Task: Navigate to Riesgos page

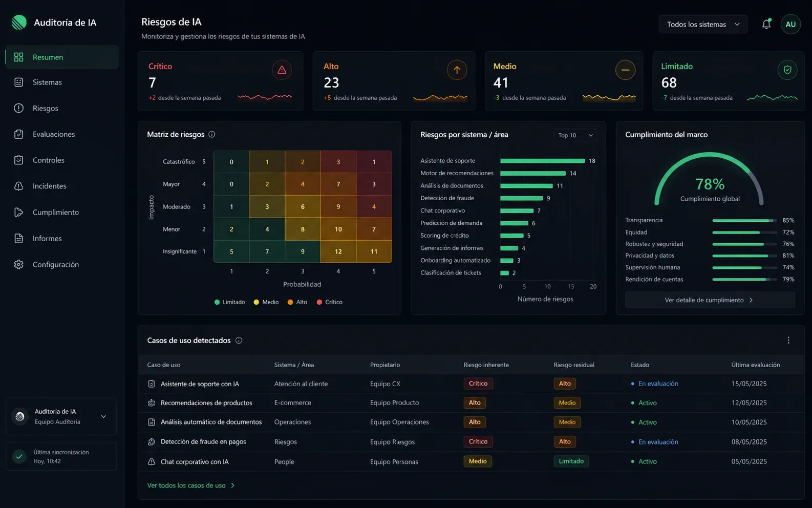Action: 62,108
